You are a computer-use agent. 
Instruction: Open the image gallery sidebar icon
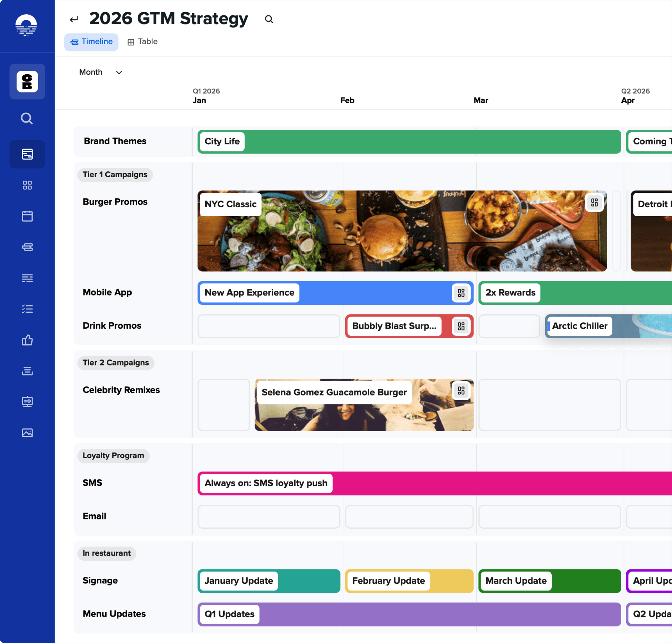27,433
